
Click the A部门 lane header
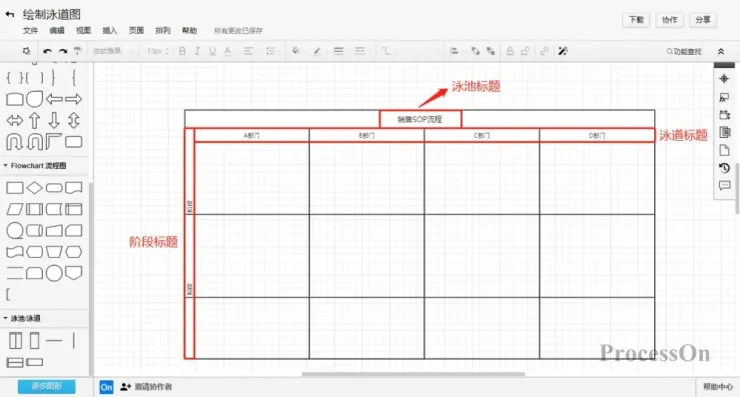pos(252,135)
